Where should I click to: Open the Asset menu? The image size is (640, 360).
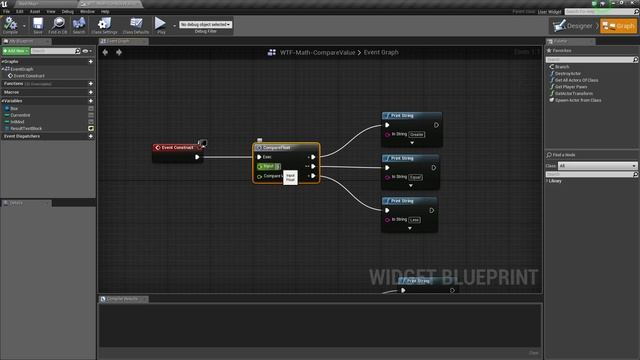click(35, 11)
